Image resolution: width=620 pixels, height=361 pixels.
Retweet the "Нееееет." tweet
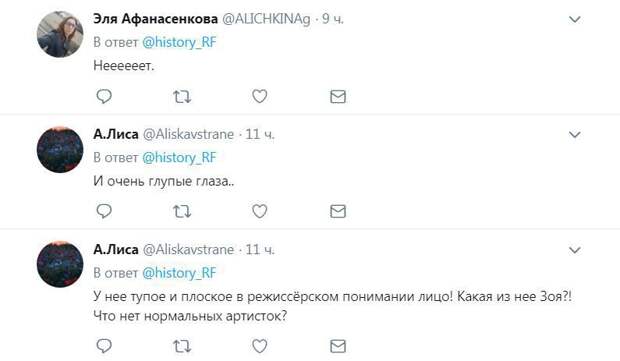coord(182,96)
